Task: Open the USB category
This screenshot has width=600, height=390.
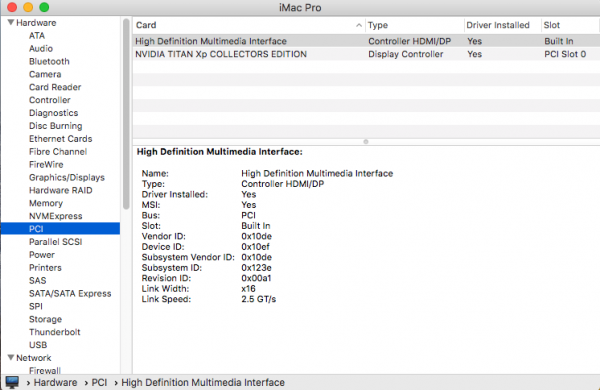Action: (38, 345)
